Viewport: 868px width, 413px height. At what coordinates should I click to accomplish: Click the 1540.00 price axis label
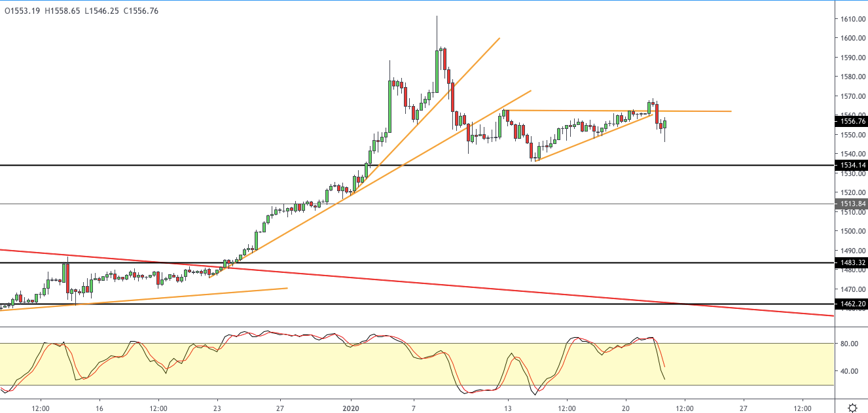854,154
